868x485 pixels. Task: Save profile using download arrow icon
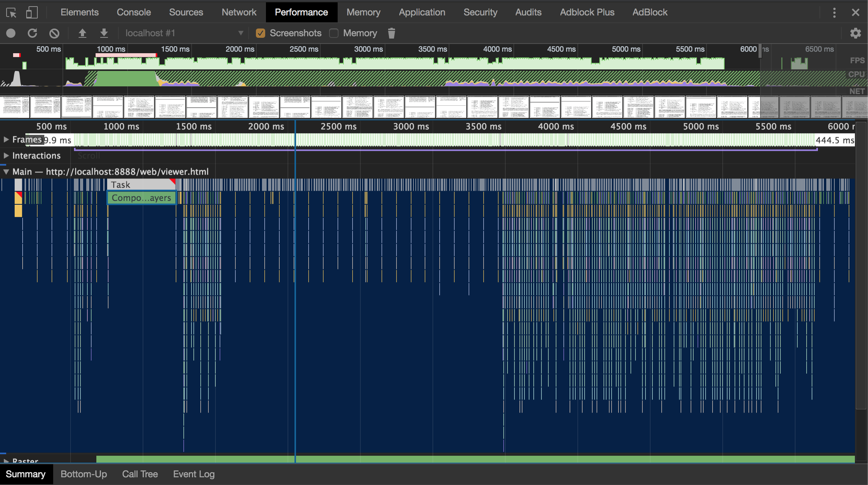(104, 33)
